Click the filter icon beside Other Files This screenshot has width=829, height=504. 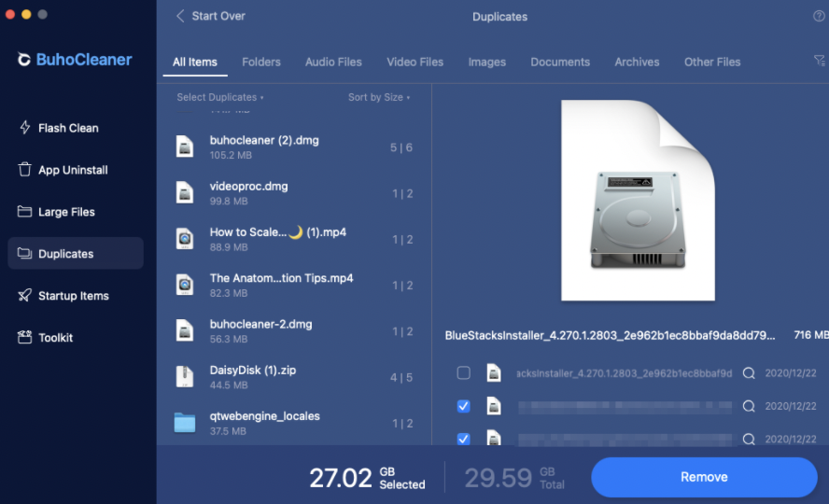coord(819,62)
